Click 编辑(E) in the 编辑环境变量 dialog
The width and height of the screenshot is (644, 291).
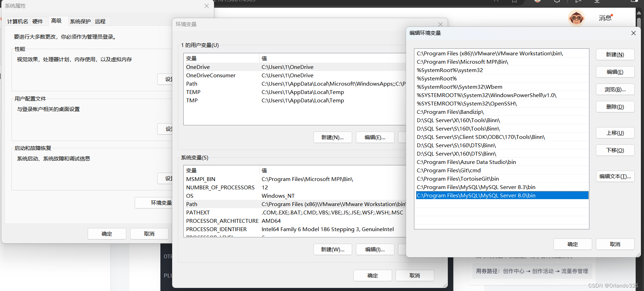point(615,72)
